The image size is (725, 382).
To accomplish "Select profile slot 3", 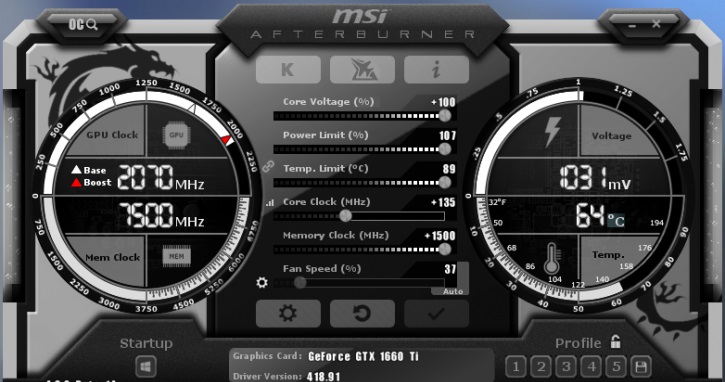I will [565, 367].
